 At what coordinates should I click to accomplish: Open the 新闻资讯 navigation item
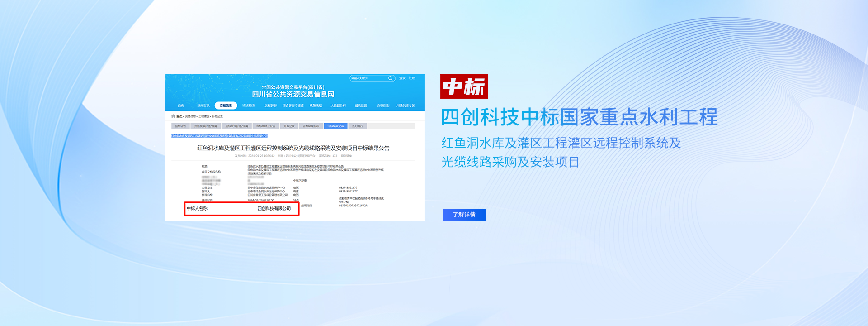[203, 105]
